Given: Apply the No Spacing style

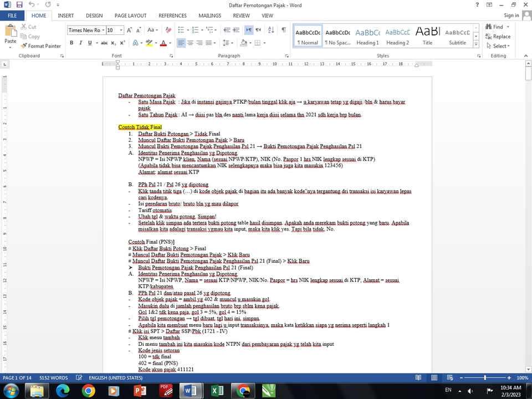Looking at the screenshot, I should click(337, 36).
